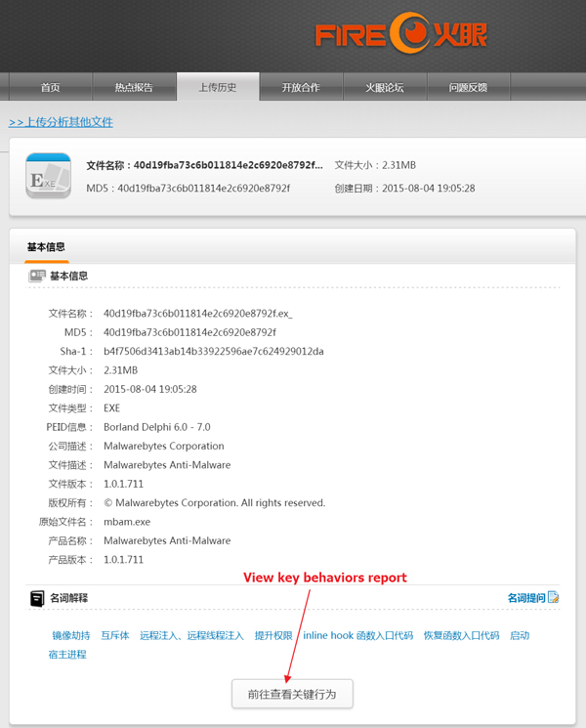Switch to the 上传历史 tab
The image size is (586, 728).
218,87
